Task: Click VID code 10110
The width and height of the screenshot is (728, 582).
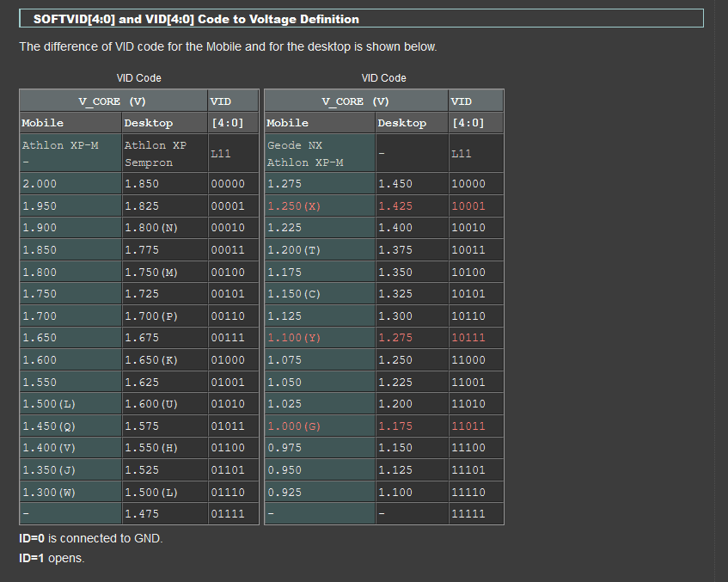Action: tap(468, 316)
